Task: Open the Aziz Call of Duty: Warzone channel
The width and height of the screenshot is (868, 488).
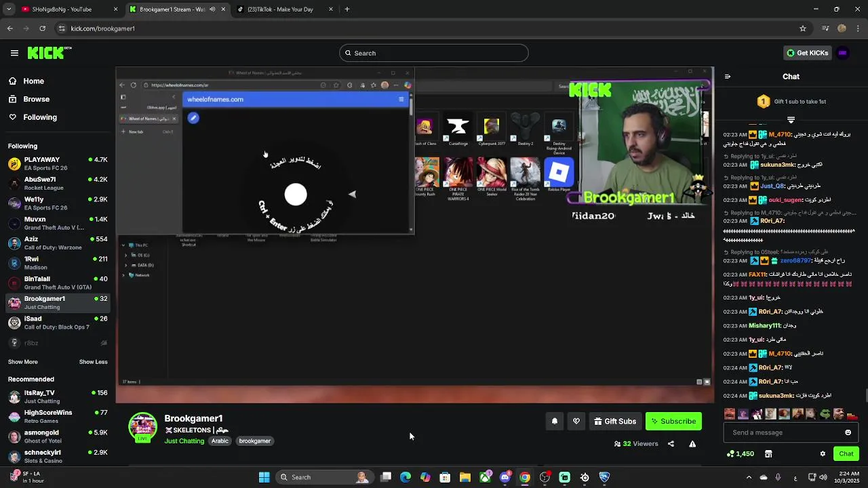Action: (x=58, y=243)
